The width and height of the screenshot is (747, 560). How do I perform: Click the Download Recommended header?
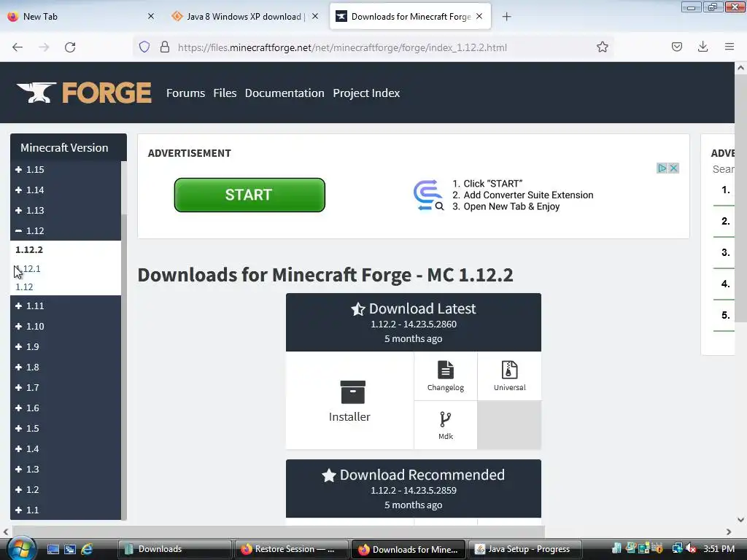click(414, 489)
